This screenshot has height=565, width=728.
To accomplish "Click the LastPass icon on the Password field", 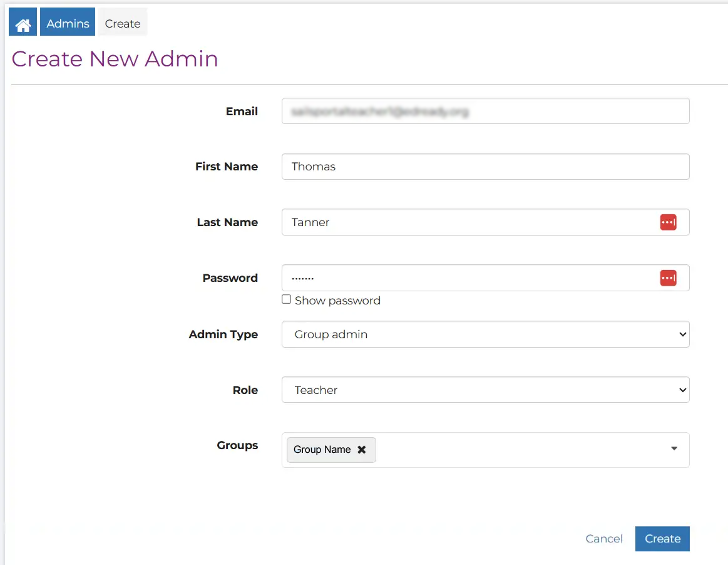I will point(668,277).
